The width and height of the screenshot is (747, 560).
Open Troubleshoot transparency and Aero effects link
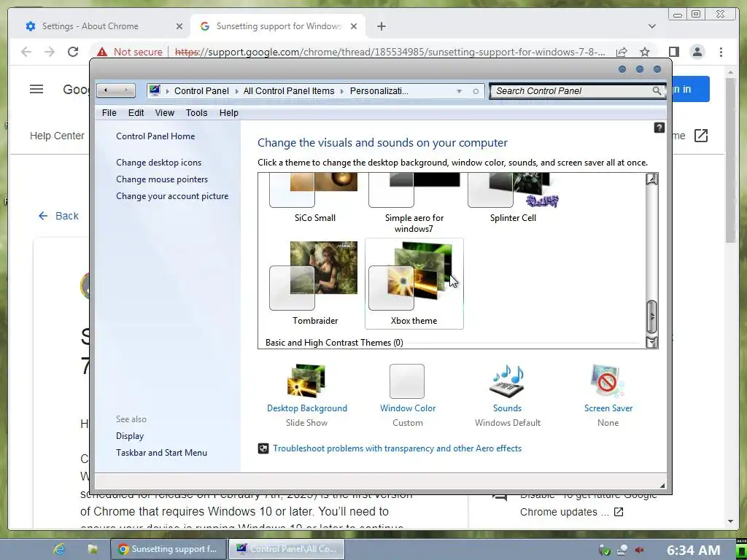[x=397, y=448]
